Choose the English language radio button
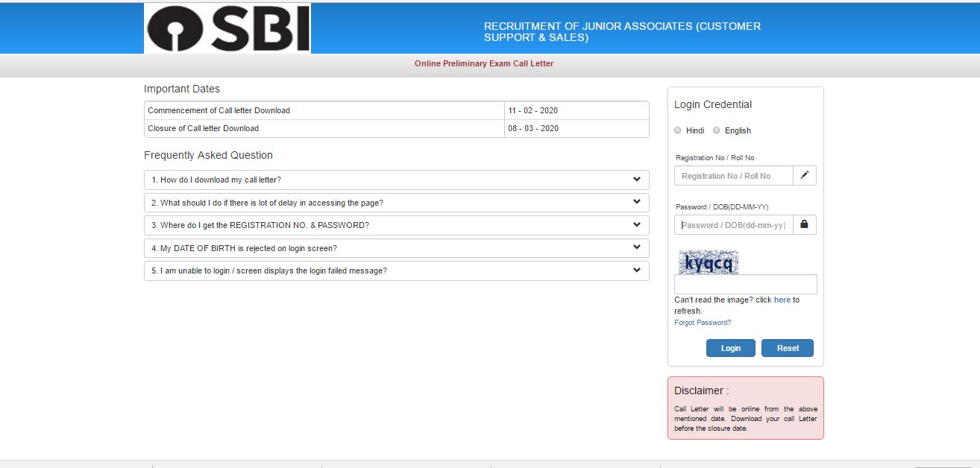The height and width of the screenshot is (468, 980). click(x=717, y=130)
